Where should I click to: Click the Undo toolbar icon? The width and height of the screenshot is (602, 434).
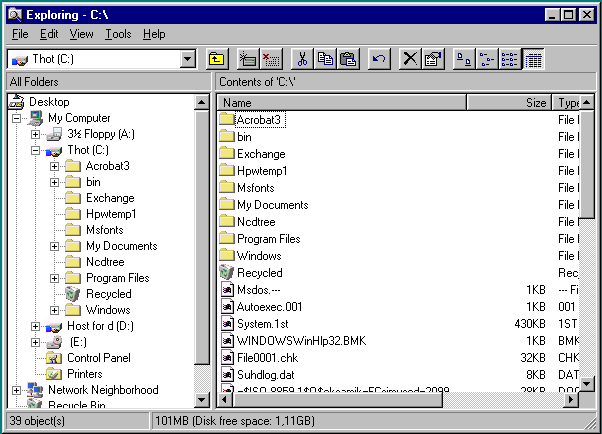tap(379, 59)
